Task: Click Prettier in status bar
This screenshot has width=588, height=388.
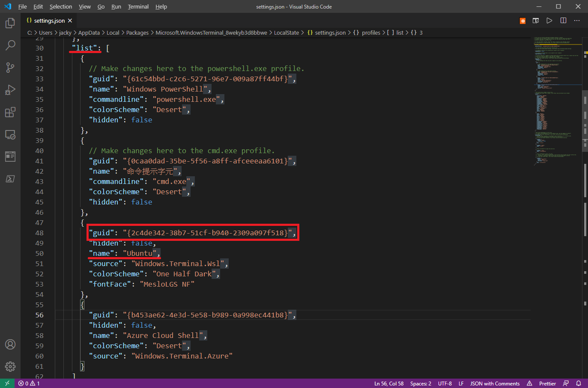Action: [547, 383]
